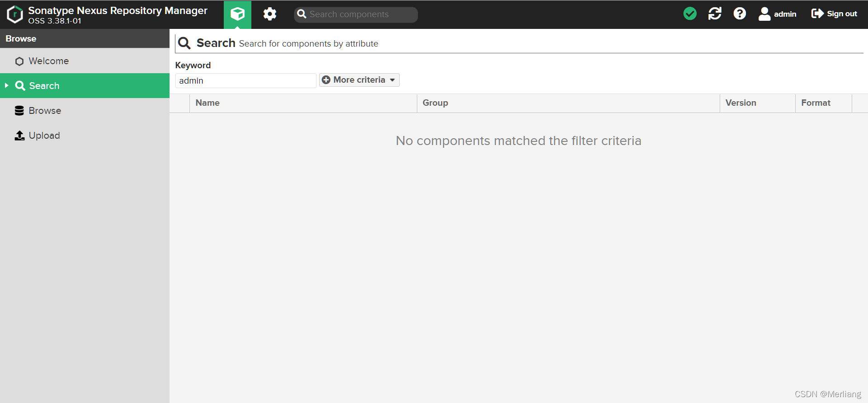Screen dimensions: 868x403
Task: Click the admin user account icon
Action: pyautogui.click(x=764, y=14)
